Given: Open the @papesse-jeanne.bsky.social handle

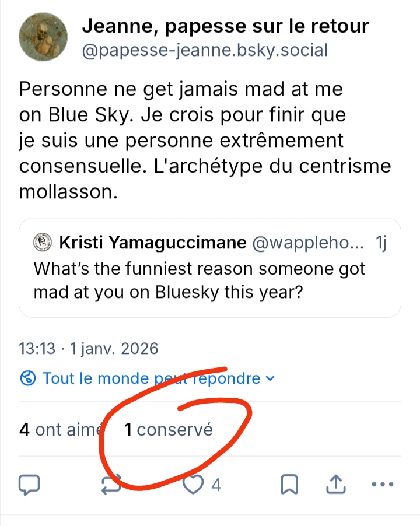Looking at the screenshot, I should (204, 50).
